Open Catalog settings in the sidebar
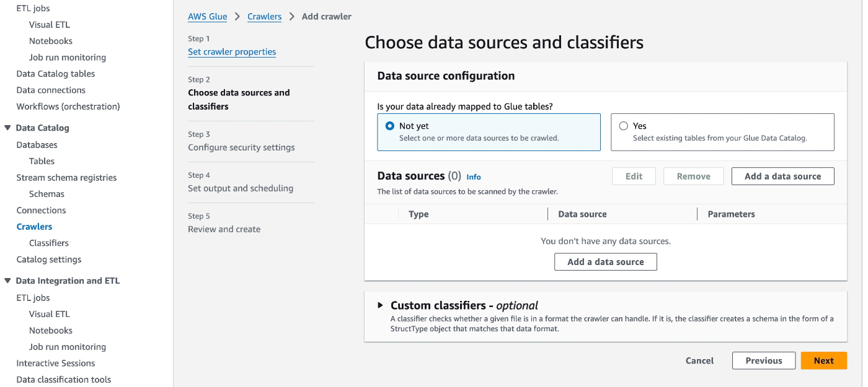 click(x=49, y=259)
